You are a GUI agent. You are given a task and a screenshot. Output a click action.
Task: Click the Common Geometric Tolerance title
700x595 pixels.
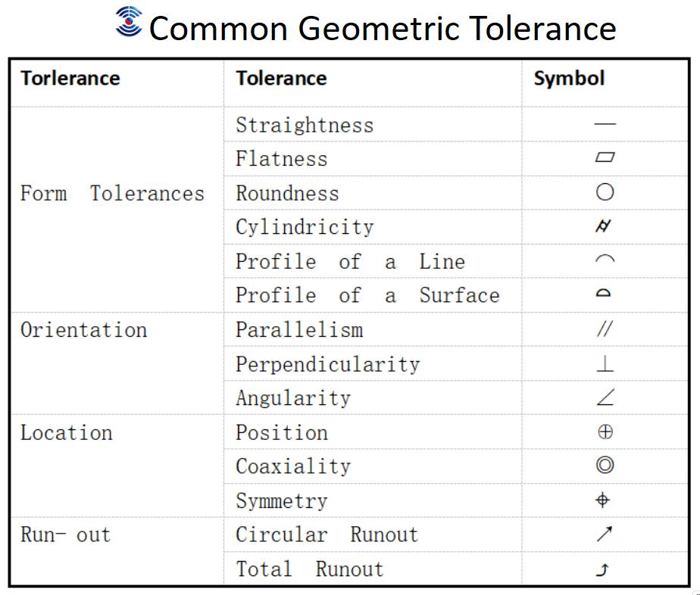click(x=383, y=28)
